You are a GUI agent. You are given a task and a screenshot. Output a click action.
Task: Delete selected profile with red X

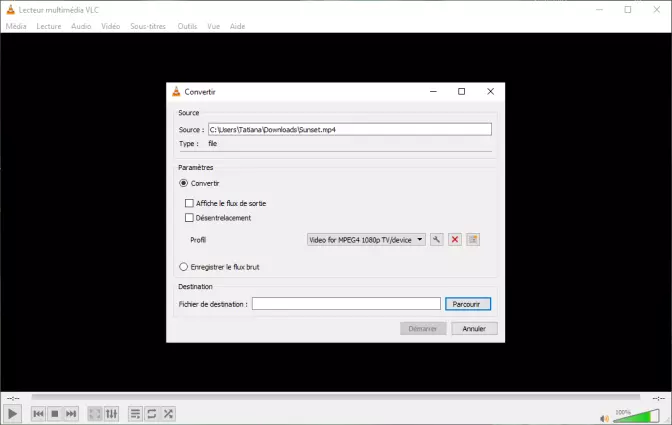pyautogui.click(x=455, y=239)
